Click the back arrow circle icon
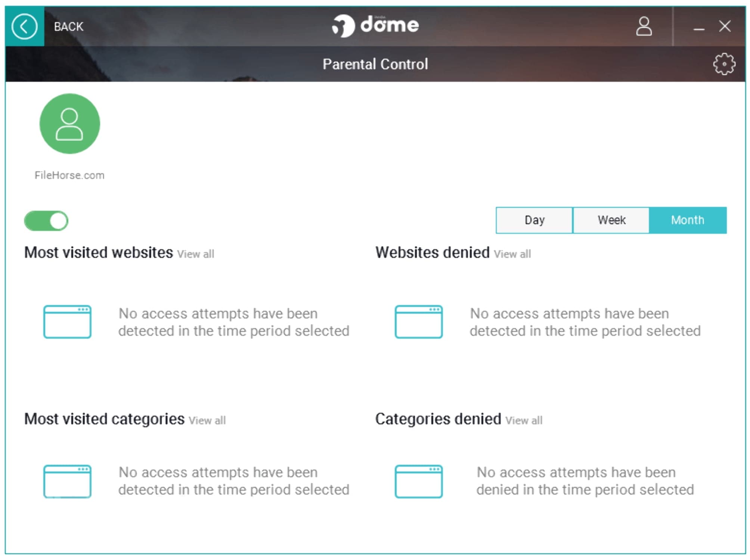The width and height of the screenshot is (750, 560). [24, 27]
